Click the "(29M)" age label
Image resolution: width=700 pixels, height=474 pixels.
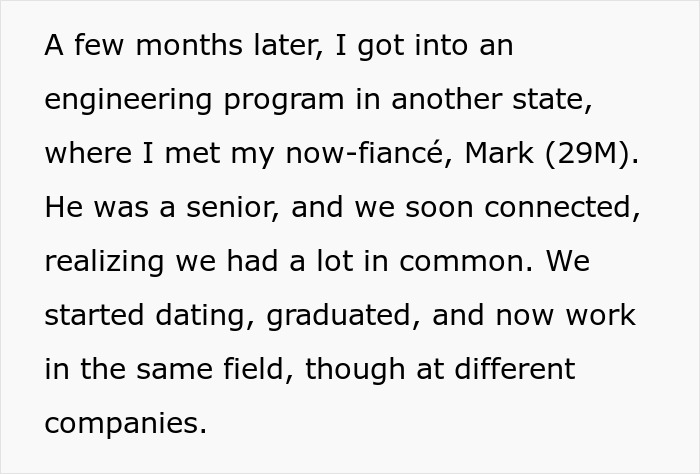coord(602,154)
